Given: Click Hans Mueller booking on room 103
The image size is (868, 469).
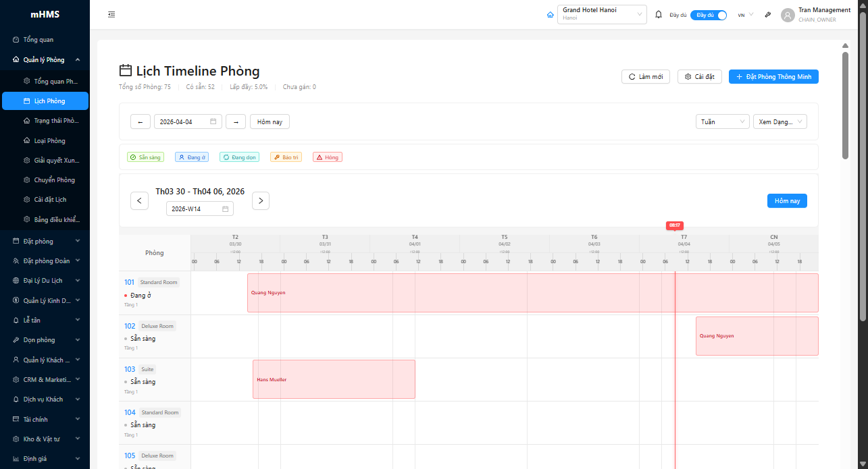Looking at the screenshot, I should click(x=334, y=379).
